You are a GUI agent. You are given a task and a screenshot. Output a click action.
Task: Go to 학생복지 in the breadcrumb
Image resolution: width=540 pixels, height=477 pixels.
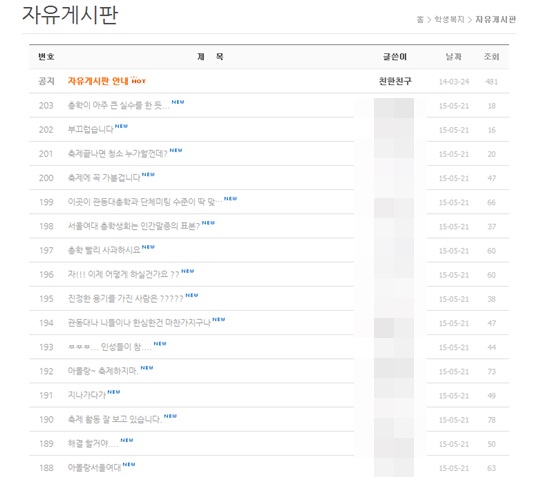click(x=449, y=19)
